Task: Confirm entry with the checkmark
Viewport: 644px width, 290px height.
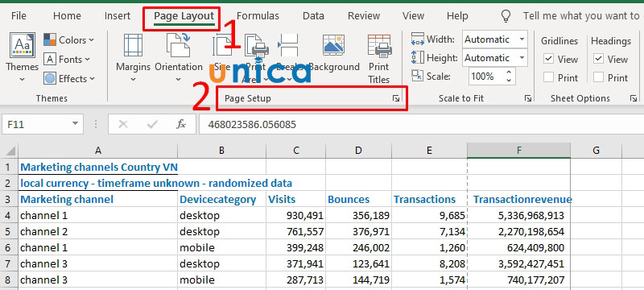Action: pyautogui.click(x=152, y=124)
